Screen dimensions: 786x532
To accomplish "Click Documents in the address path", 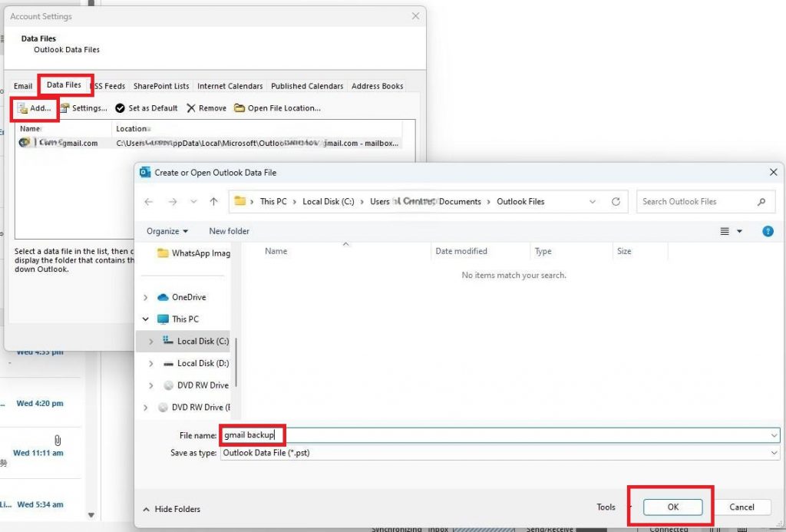I will tap(460, 202).
